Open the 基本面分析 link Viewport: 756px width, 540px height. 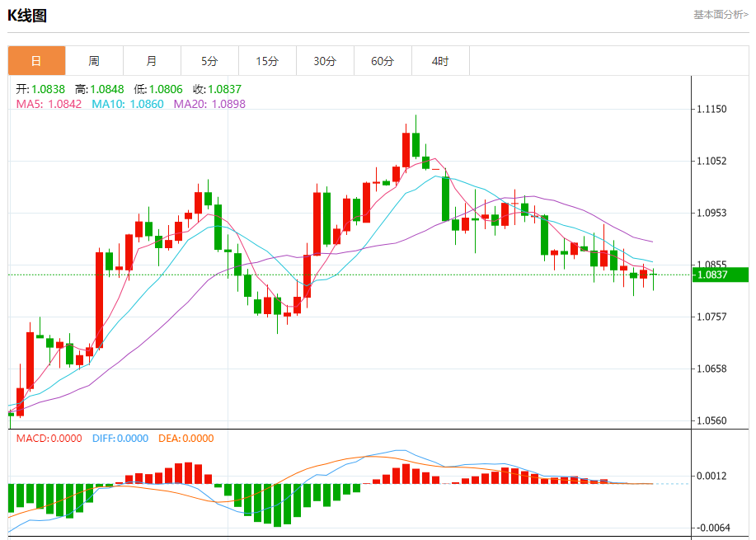(x=721, y=15)
